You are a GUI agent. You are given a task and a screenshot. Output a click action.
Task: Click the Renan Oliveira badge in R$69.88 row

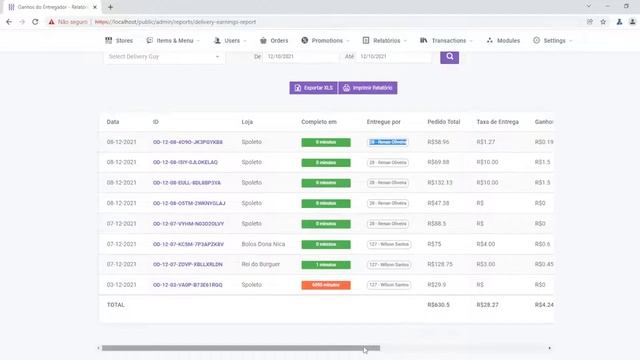pos(388,162)
